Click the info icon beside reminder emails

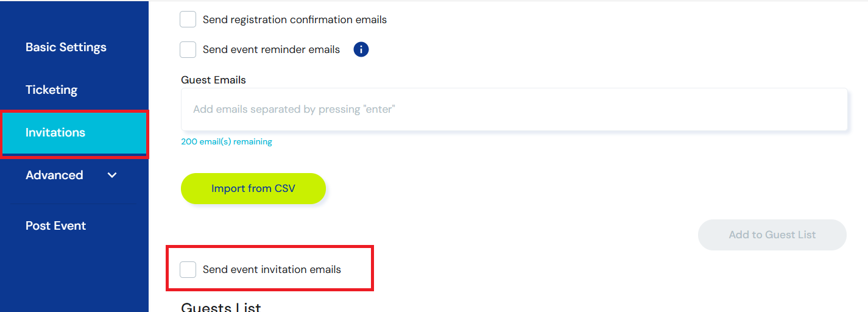tap(361, 49)
